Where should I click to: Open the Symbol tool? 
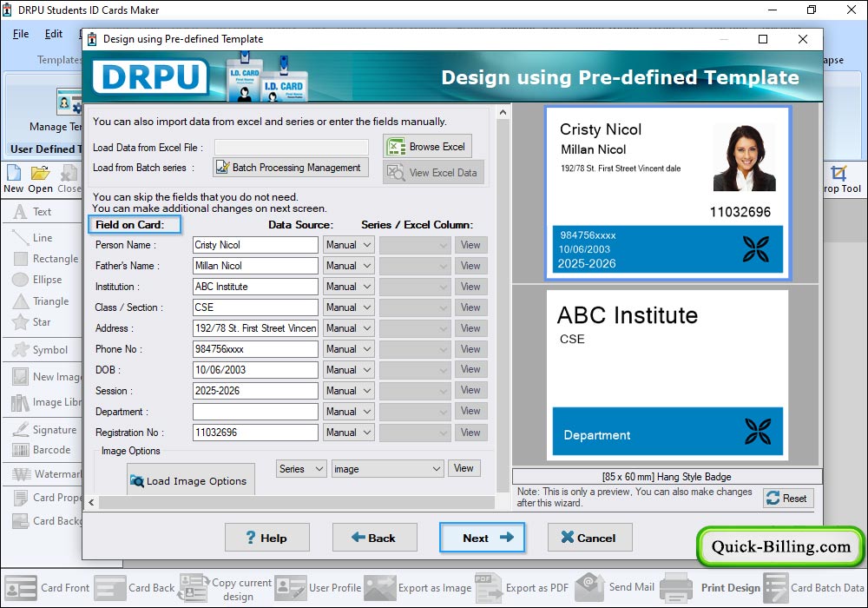tap(42, 350)
